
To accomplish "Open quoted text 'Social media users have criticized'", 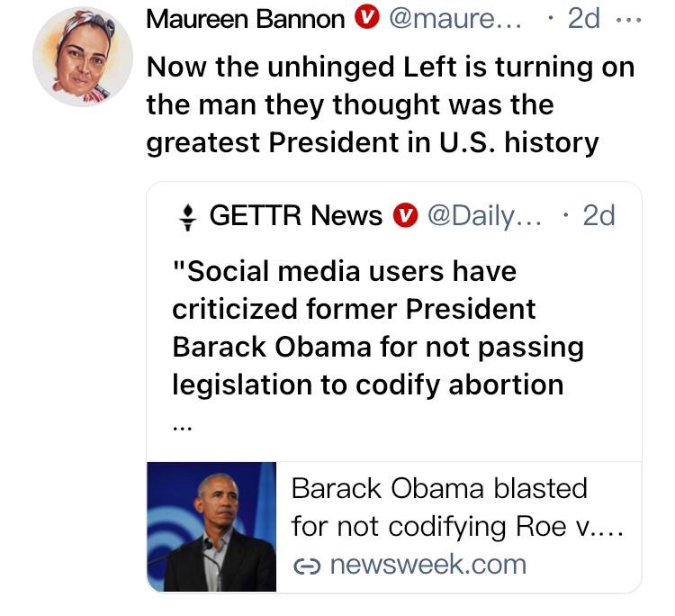I will (x=354, y=290).
